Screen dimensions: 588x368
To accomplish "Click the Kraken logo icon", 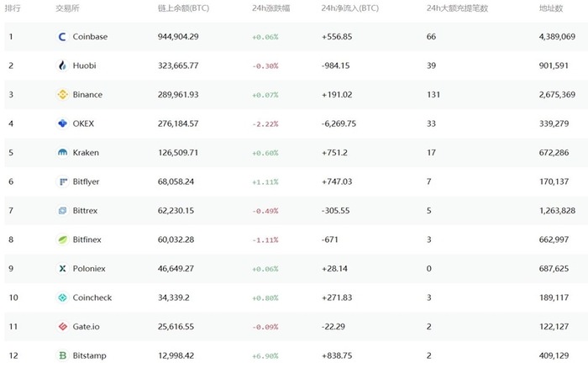I will click(x=62, y=153).
